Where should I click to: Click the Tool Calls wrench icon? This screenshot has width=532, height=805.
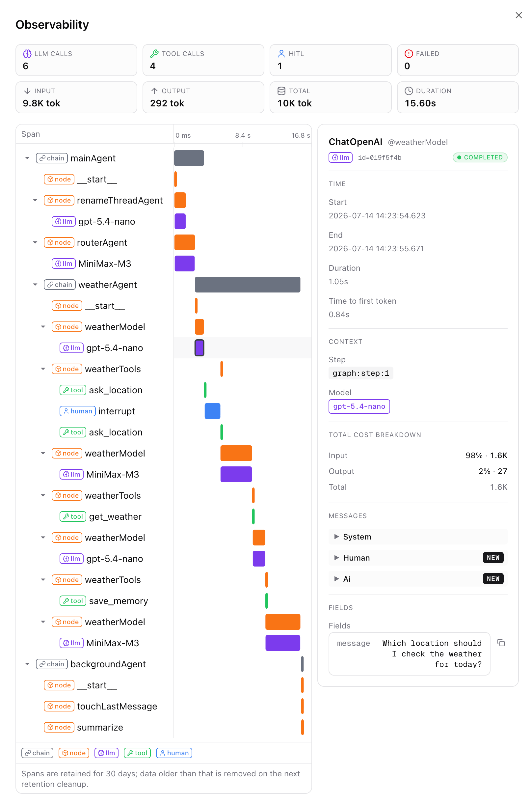(154, 54)
